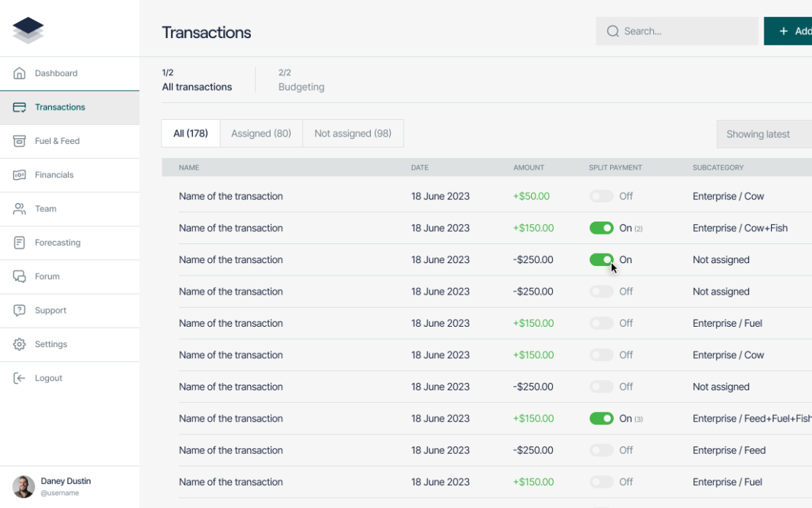Screen dimensions: 812x508
Task: Click the Team people icon
Action: [19, 209]
